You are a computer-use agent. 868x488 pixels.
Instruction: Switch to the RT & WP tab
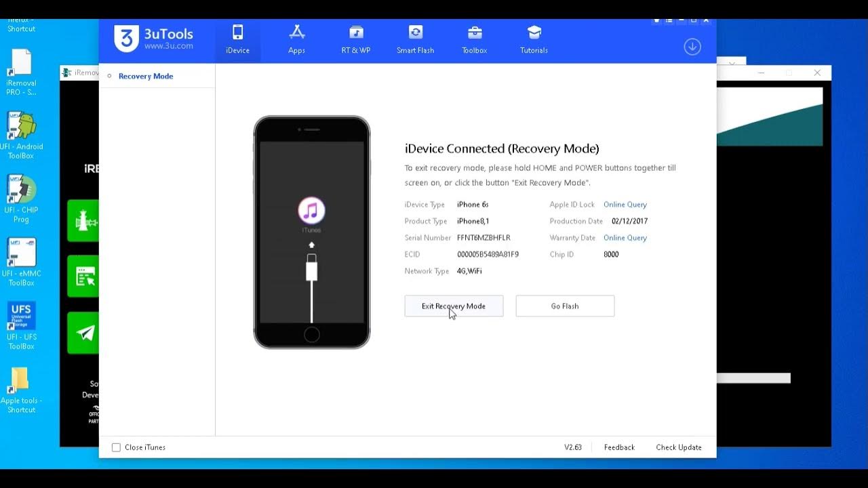(x=356, y=41)
